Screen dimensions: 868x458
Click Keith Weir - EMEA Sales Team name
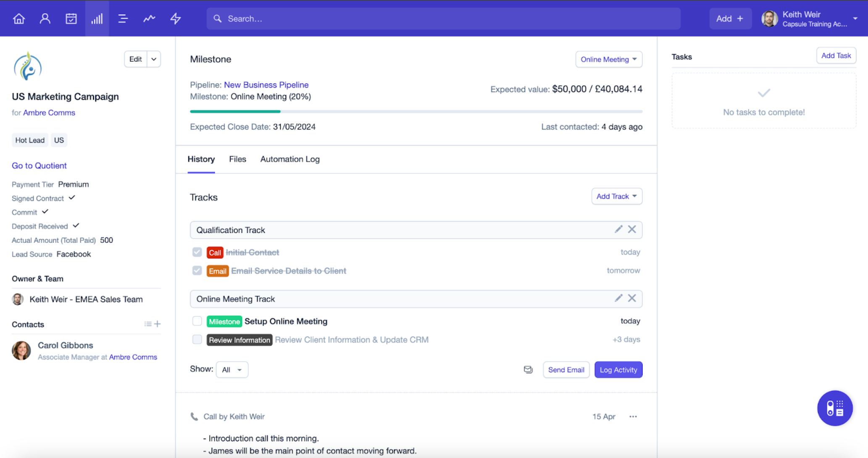(x=86, y=299)
